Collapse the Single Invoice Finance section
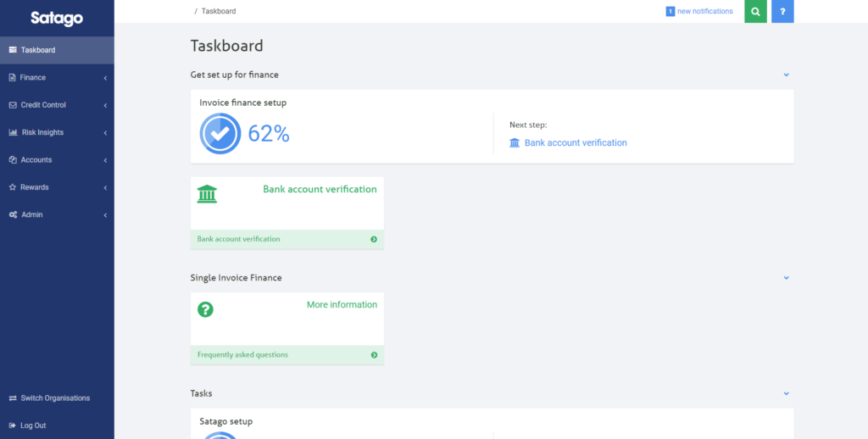 click(787, 278)
